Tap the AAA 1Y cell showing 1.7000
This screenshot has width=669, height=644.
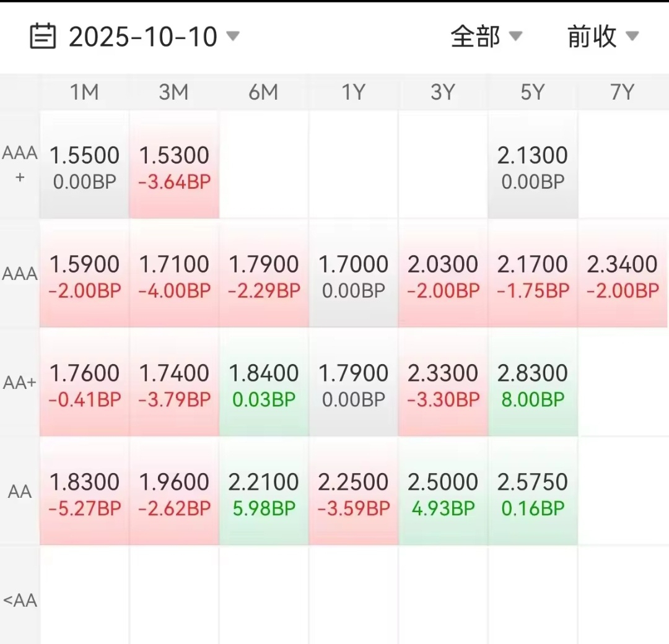[353, 274]
